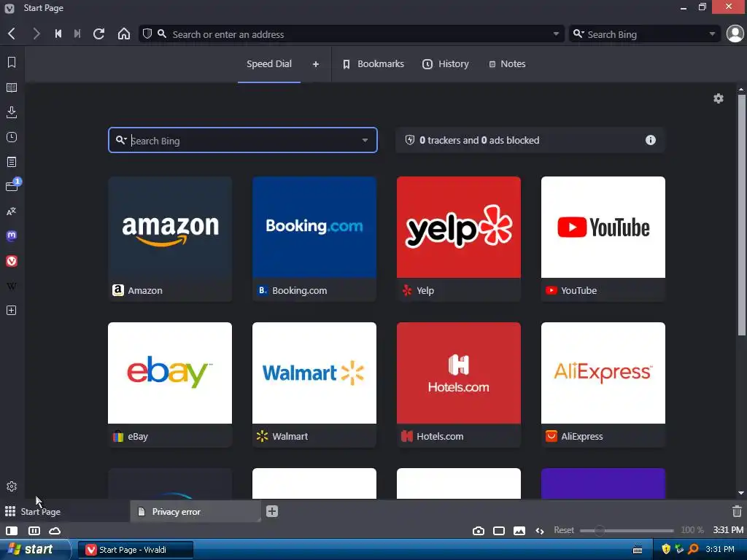Viewport: 747px width, 560px height.
Task: Open sidebar settings gear
Action: 12,486
